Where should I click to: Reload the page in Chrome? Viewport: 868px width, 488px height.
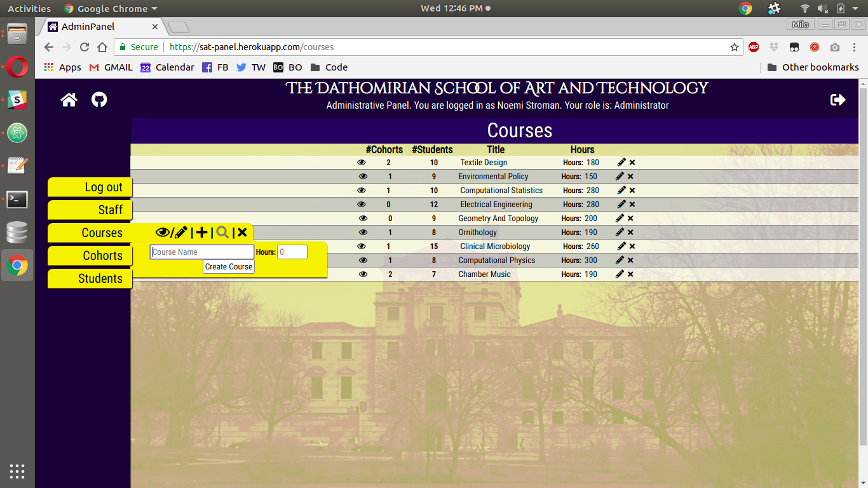tap(84, 47)
